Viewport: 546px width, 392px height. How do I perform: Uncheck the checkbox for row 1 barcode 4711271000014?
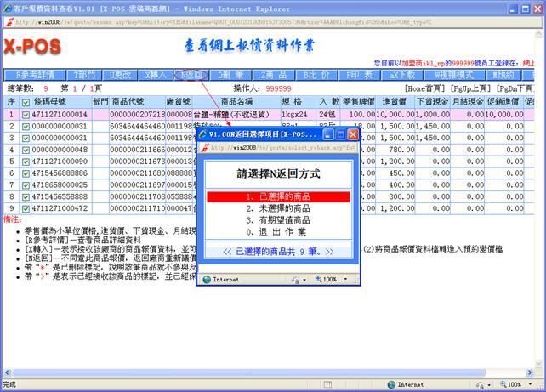pos(25,113)
